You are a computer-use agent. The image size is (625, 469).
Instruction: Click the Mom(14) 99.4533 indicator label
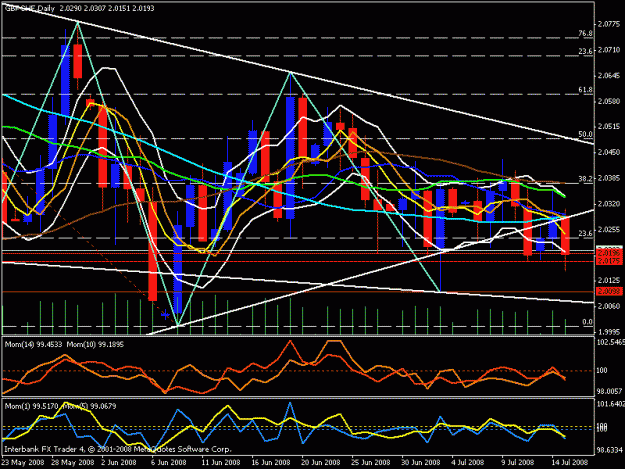[33, 344]
